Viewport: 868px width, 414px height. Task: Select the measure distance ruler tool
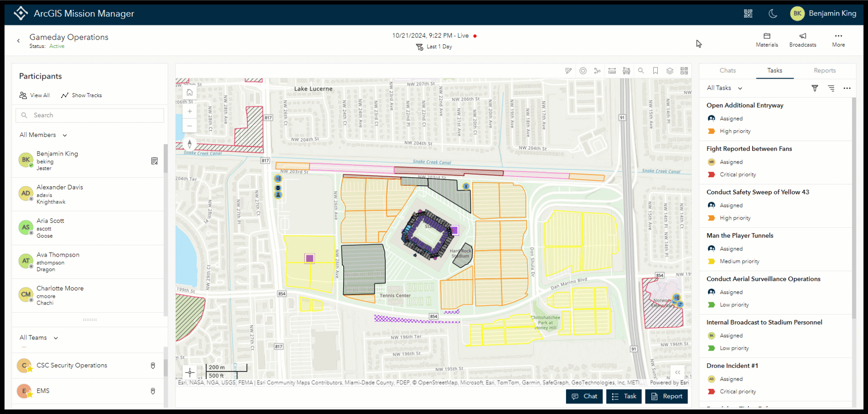[x=612, y=71]
